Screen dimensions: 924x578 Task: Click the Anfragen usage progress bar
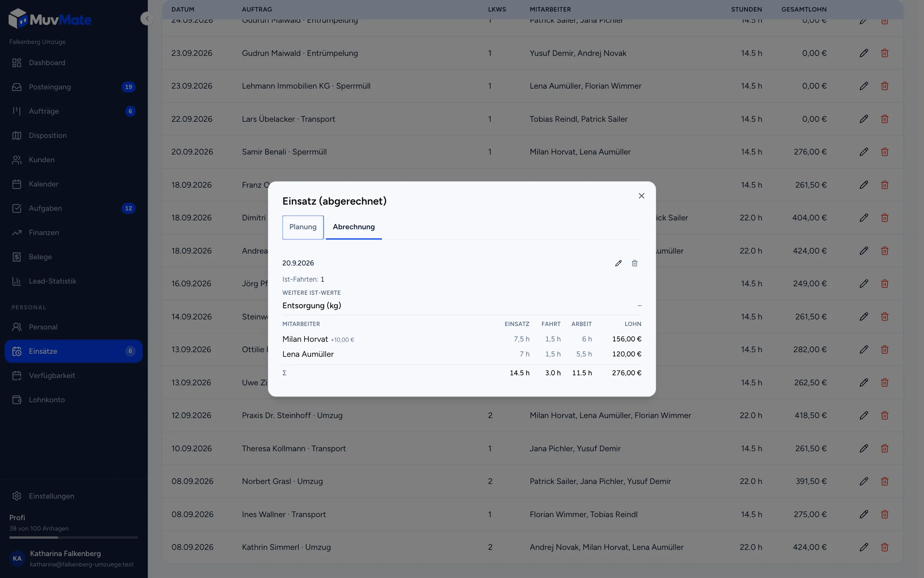point(73,537)
